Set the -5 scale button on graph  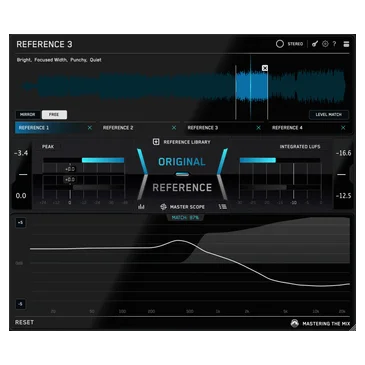click(20, 304)
